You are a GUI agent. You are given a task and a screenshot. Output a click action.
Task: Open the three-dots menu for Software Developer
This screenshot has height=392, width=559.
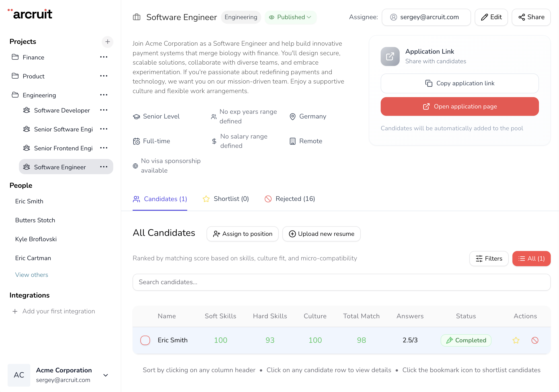pos(104,110)
